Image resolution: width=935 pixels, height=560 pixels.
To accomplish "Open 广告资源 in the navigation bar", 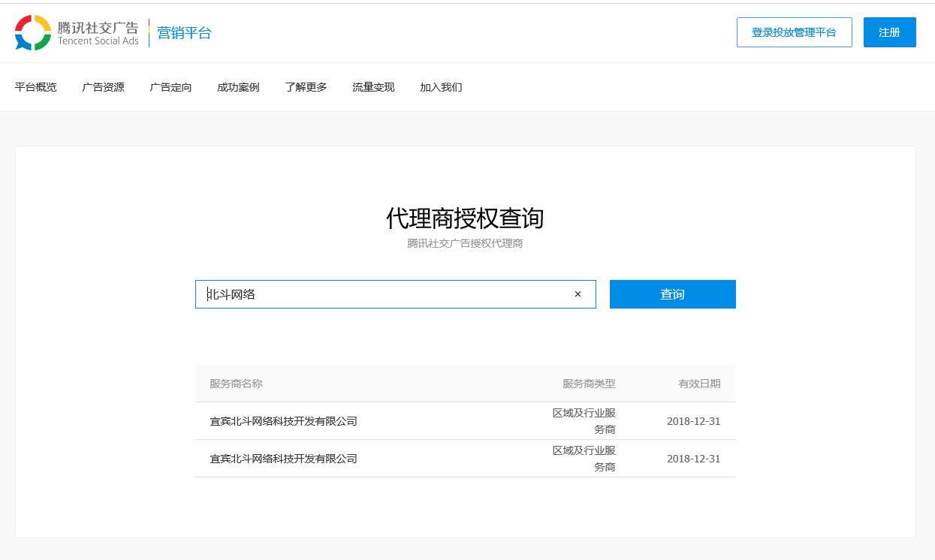I will 103,87.
